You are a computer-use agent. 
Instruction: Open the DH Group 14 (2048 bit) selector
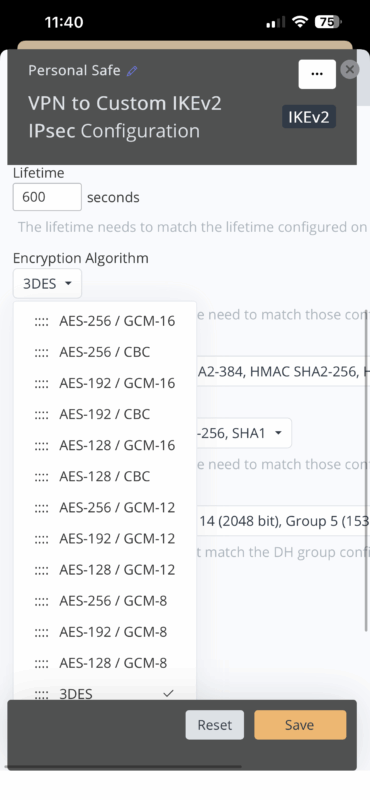coord(283,521)
